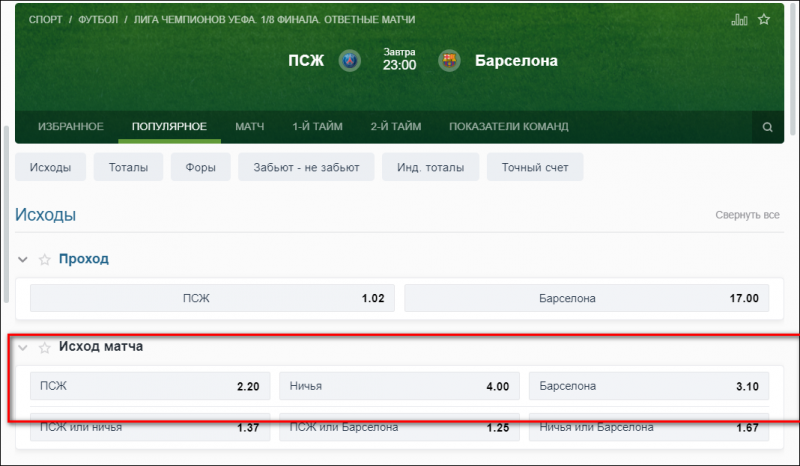This screenshot has height=466, width=800.
Task: Filter by Забьют - не забьют
Action: (306, 167)
